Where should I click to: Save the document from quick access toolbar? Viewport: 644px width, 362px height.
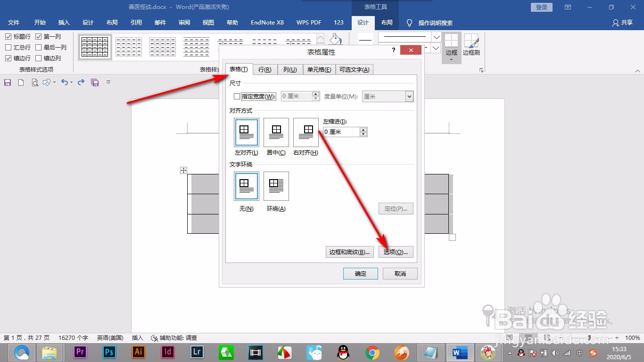8,82
